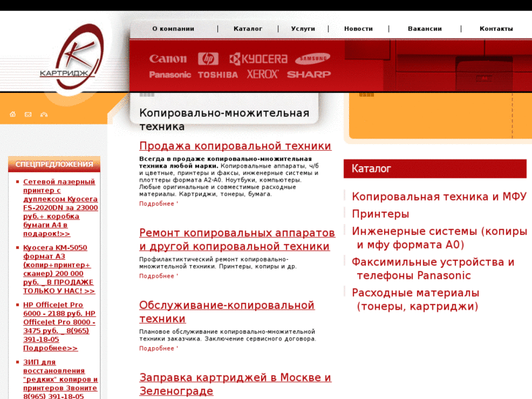Open Продажа копировальной техники link

coord(235,146)
